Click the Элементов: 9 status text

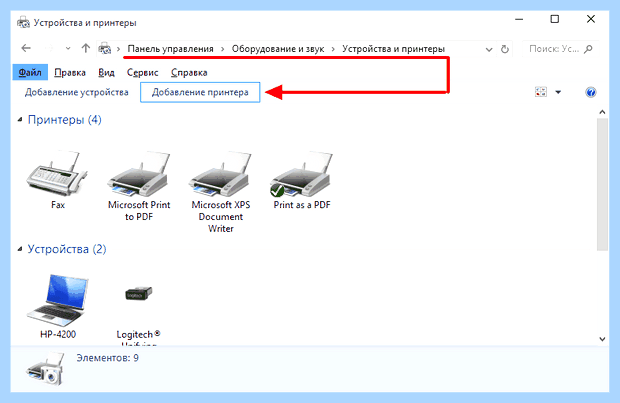pos(108,358)
